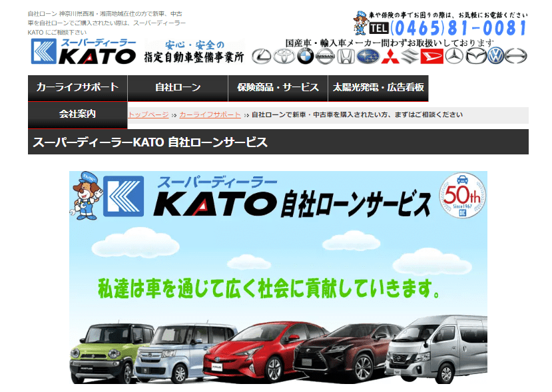Open the 太陽光発電・広告看板 menu

pyautogui.click(x=378, y=88)
